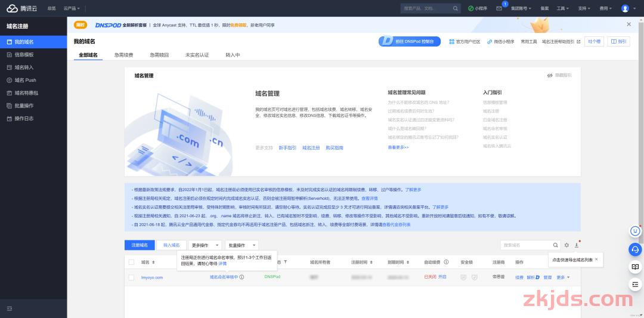Click 前往 DNSPod 控制台 button
This screenshot has width=644, height=318.
(x=410, y=42)
